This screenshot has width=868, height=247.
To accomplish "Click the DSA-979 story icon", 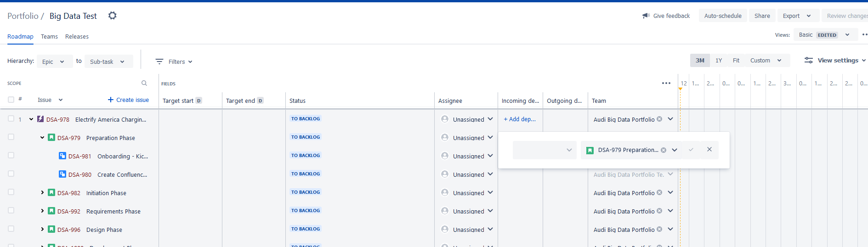I will pos(51,137).
